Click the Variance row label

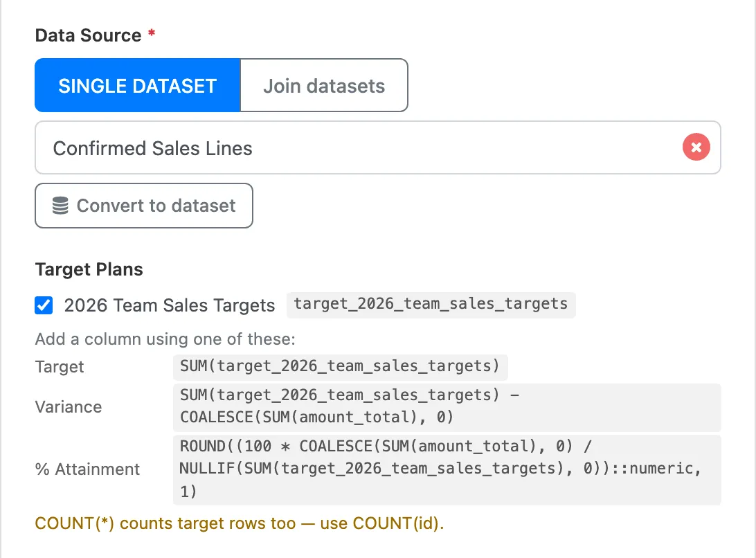click(69, 407)
